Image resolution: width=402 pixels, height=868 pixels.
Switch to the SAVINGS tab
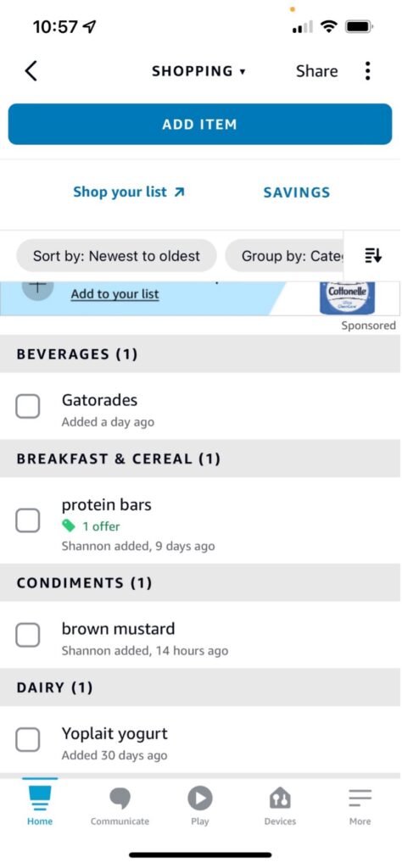click(x=296, y=192)
